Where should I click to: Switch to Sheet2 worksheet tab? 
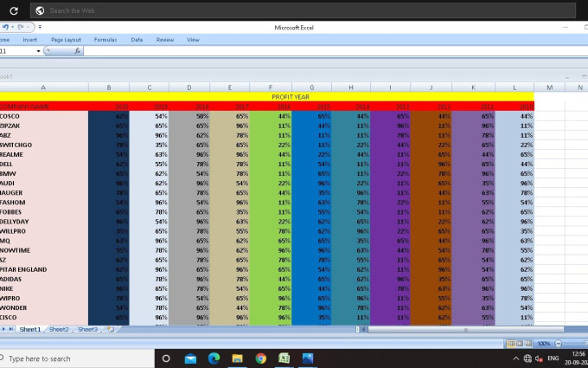(x=59, y=329)
